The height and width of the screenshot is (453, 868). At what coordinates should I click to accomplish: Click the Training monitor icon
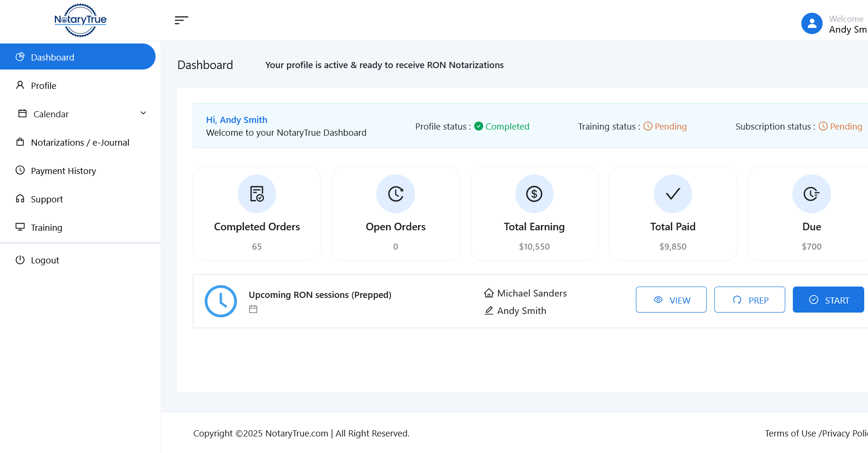pos(20,227)
